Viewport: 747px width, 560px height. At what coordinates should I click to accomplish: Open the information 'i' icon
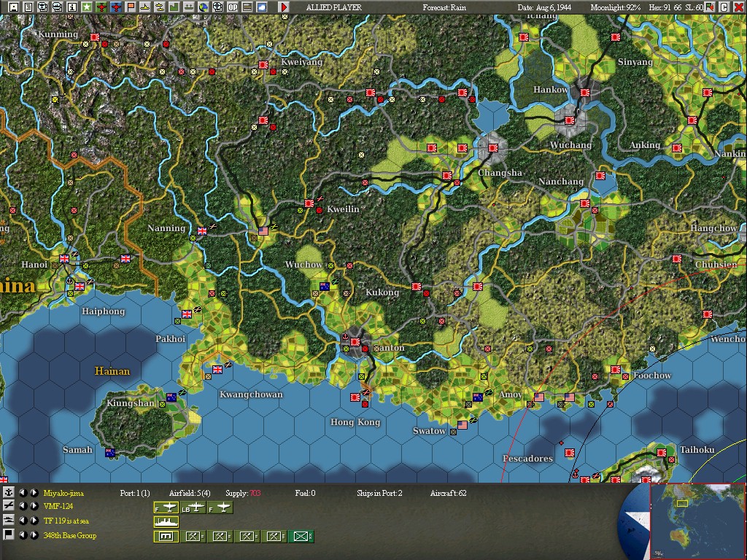pos(72,7)
